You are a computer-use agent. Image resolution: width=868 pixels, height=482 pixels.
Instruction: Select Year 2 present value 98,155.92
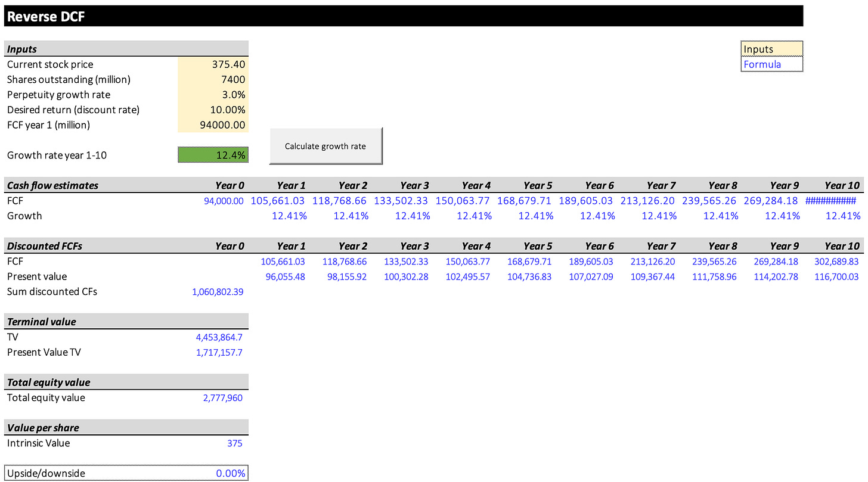coord(346,276)
